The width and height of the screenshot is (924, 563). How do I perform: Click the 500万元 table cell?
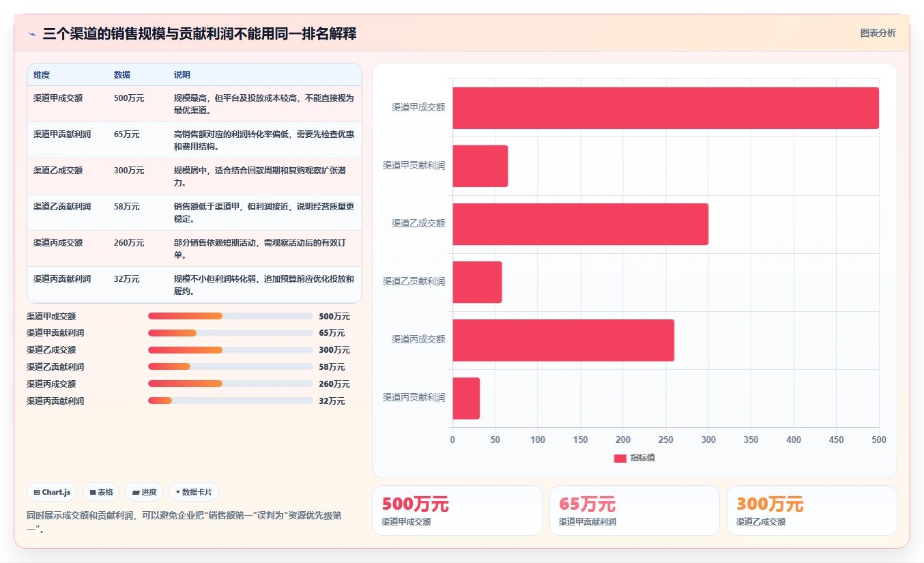pos(129,98)
